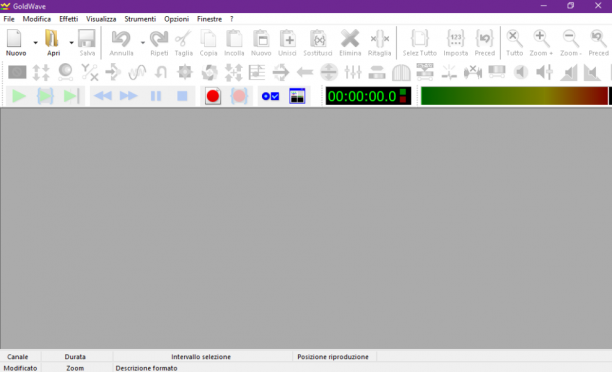Screen dimensions: 612x372
Task: Create a new file with Nuovo
Action: [x=16, y=43]
